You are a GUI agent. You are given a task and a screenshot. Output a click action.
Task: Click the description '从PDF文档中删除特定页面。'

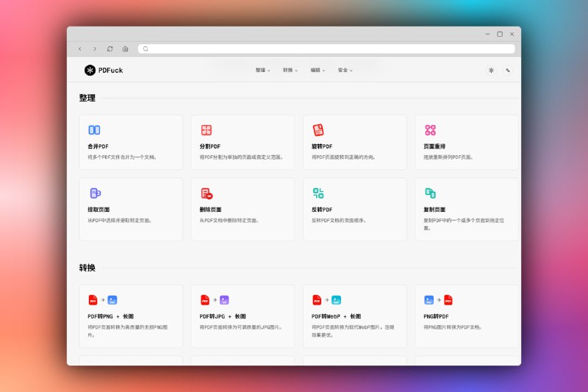pos(229,221)
